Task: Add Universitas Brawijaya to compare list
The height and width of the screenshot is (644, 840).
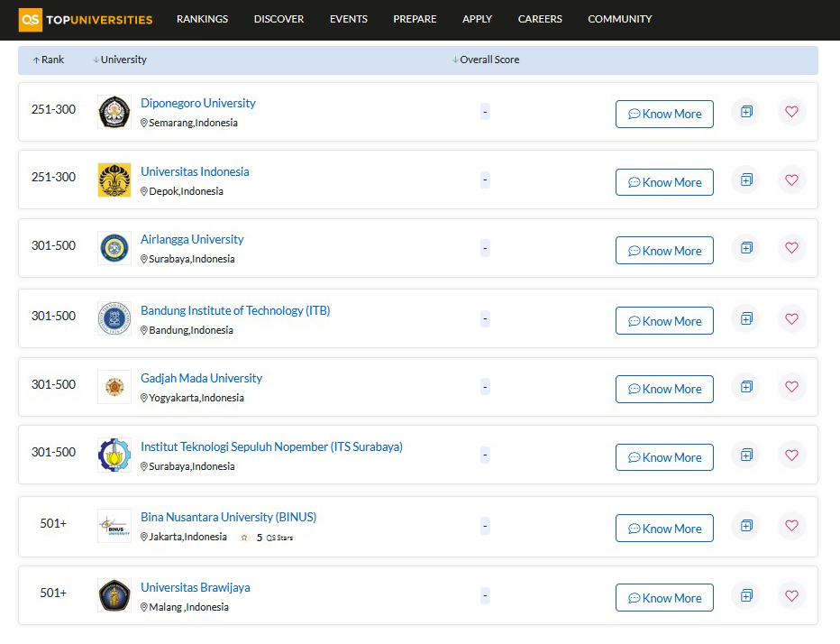Action: [745, 595]
